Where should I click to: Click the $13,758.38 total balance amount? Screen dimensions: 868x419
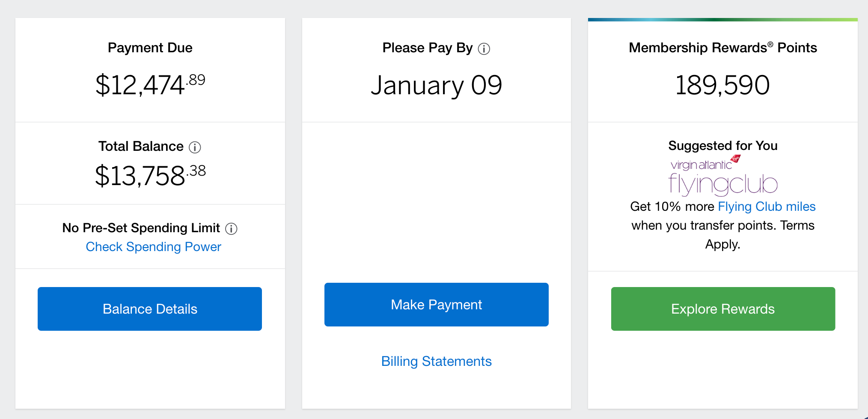pyautogui.click(x=150, y=175)
